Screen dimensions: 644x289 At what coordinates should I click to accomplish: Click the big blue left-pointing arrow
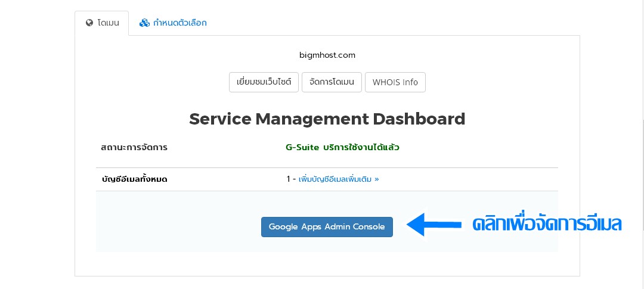click(x=434, y=225)
